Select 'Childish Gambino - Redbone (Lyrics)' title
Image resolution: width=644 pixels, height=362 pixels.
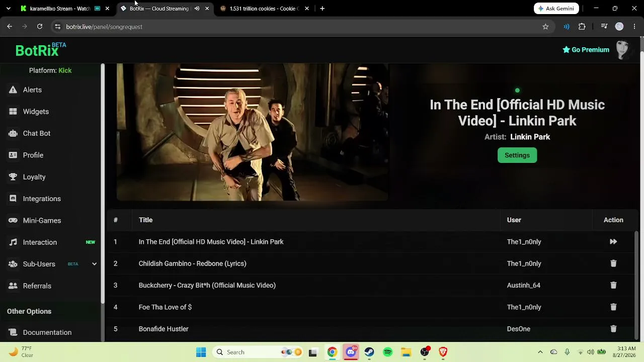coord(192,263)
